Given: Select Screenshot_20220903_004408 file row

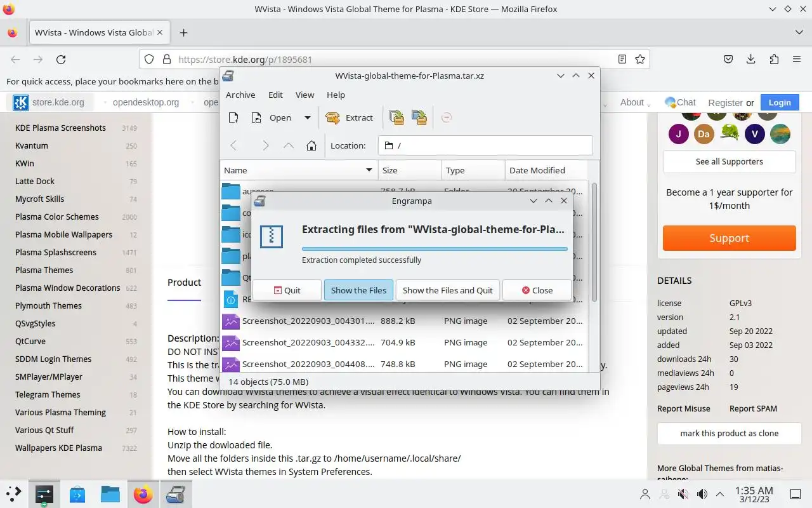Looking at the screenshot, I should [403, 364].
